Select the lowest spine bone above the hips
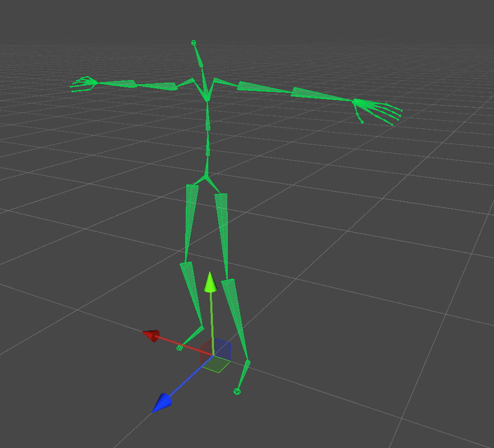 pos(207,166)
